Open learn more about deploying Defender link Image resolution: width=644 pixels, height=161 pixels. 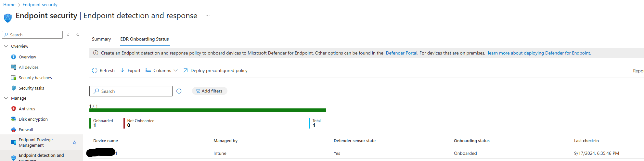point(539,53)
